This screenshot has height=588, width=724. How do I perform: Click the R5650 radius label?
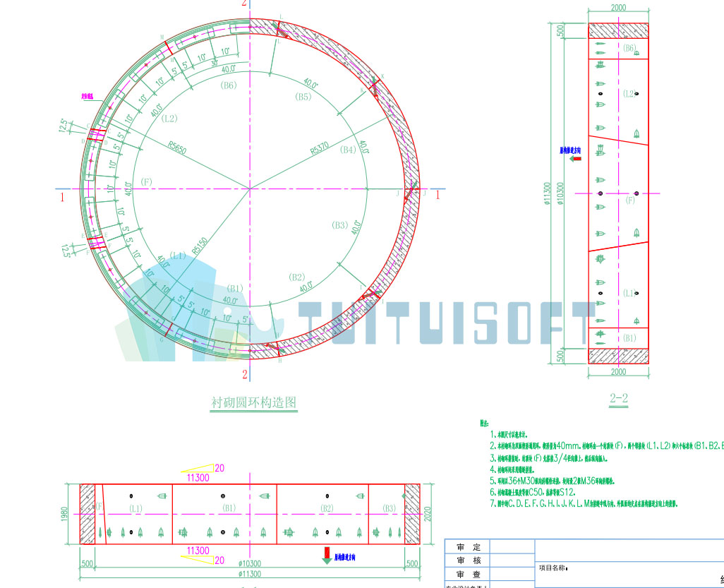click(177, 148)
